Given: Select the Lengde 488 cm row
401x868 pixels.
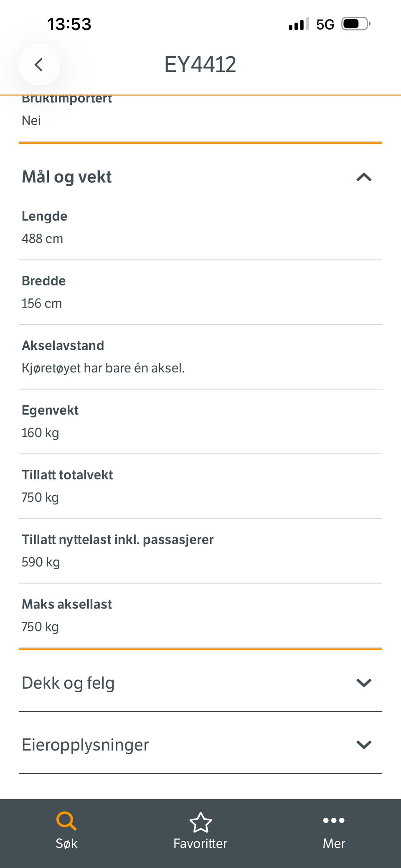Looking at the screenshot, I should [x=200, y=228].
